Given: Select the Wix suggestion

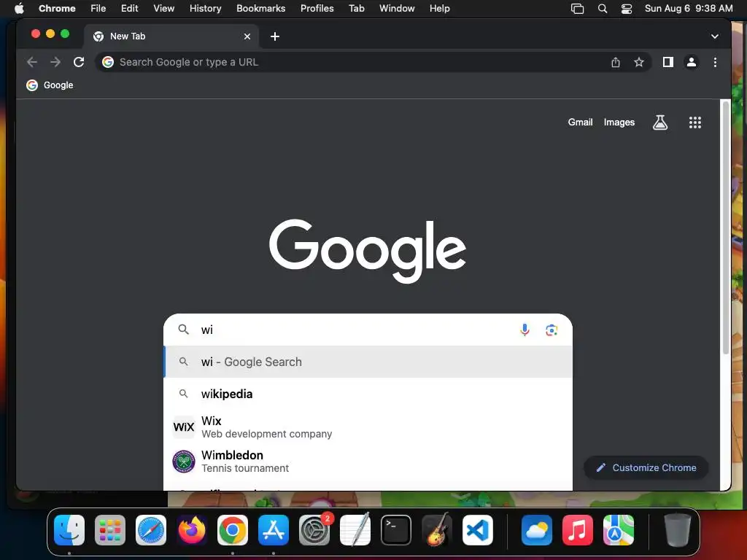Looking at the screenshot, I should click(x=368, y=427).
